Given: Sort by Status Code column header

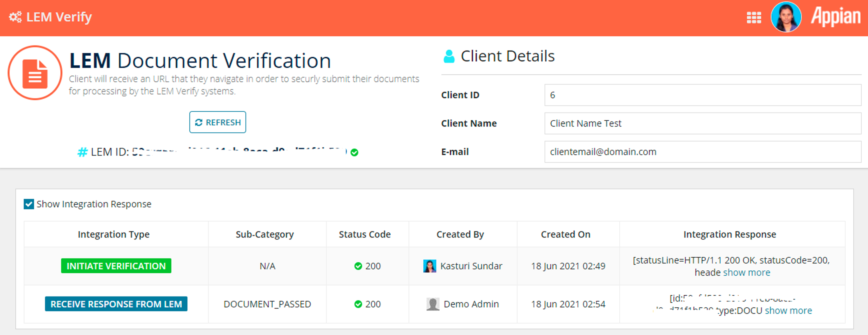Looking at the screenshot, I should tap(365, 234).
